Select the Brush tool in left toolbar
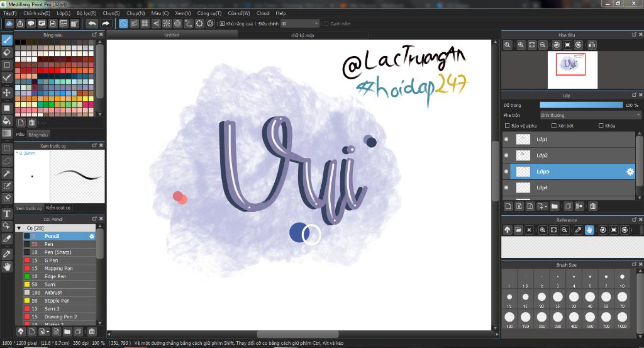This screenshot has height=348, width=644. (x=7, y=40)
